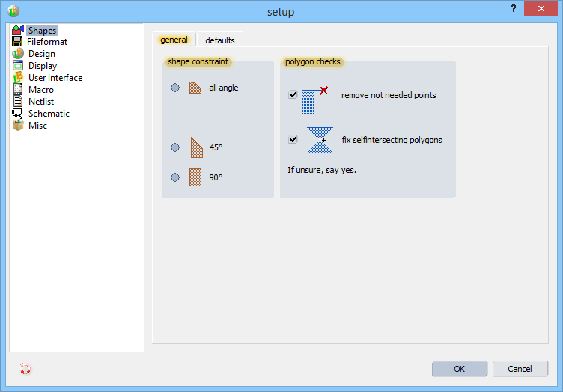The image size is (563, 392).
Task: Open the Fileformat settings page
Action: click(47, 42)
